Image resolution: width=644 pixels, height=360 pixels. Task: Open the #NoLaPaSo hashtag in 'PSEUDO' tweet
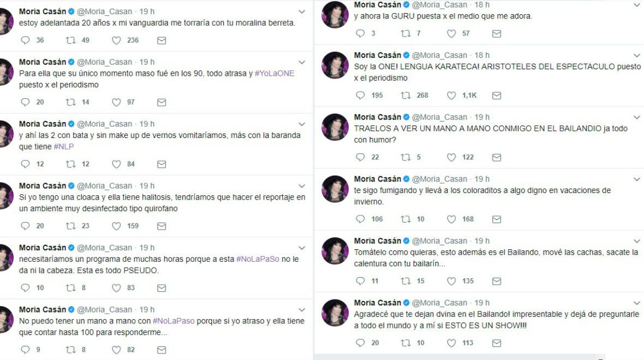tap(258, 259)
